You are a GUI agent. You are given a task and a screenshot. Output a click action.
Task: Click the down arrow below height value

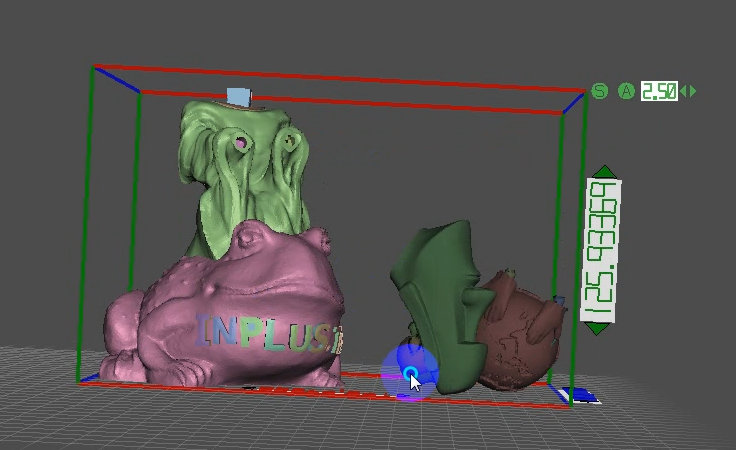597,328
